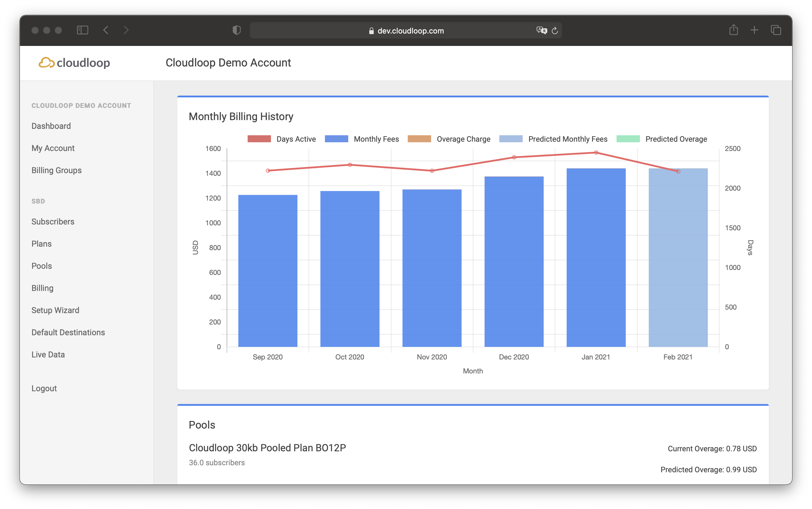Click the Logout link
812x509 pixels.
point(44,388)
